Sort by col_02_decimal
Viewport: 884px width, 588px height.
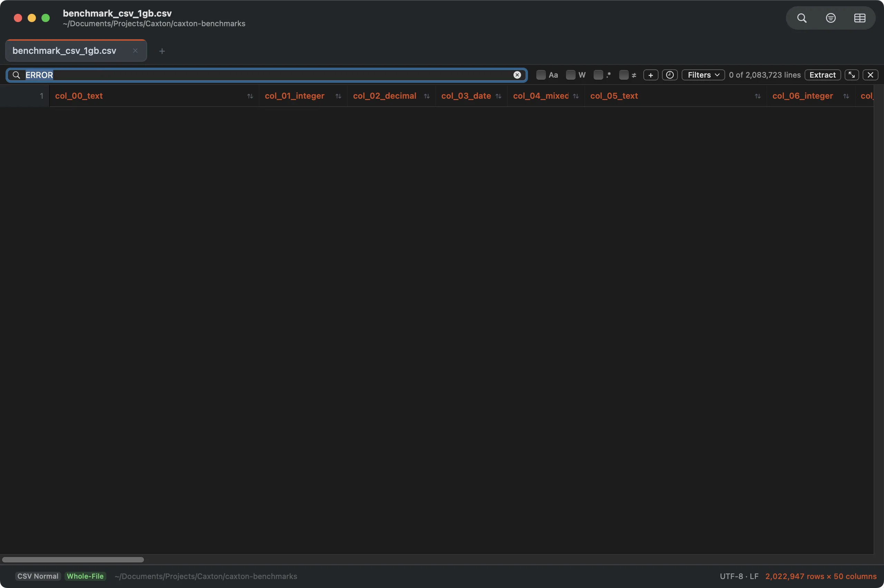pyautogui.click(x=426, y=96)
